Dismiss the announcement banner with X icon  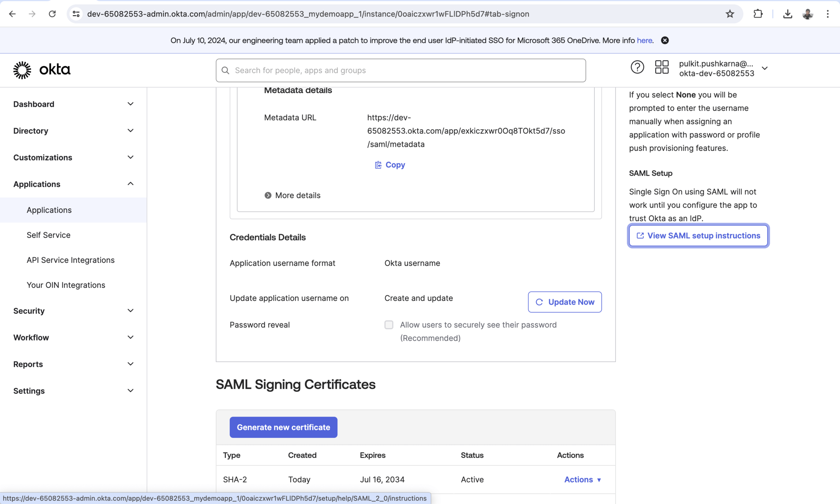pyautogui.click(x=665, y=40)
